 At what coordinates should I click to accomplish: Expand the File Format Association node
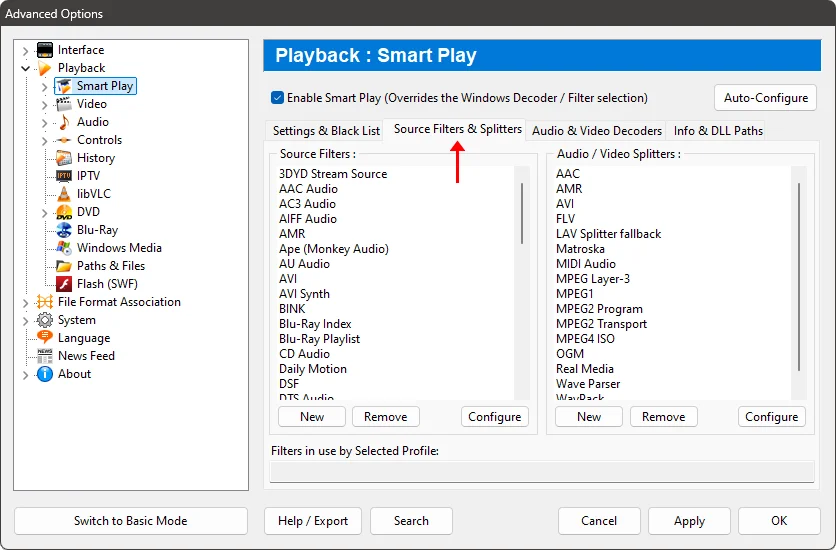pyautogui.click(x=26, y=303)
